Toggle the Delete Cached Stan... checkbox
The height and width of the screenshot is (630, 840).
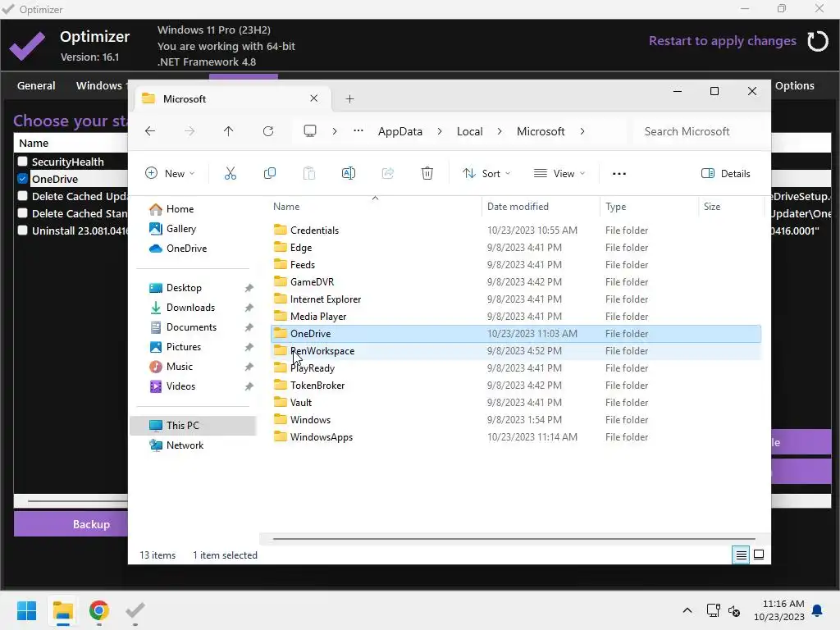22,212
